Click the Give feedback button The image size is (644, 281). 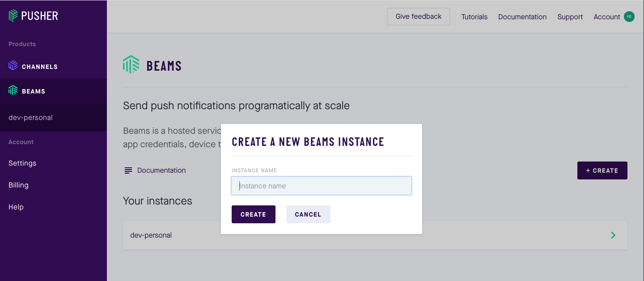[x=419, y=17]
